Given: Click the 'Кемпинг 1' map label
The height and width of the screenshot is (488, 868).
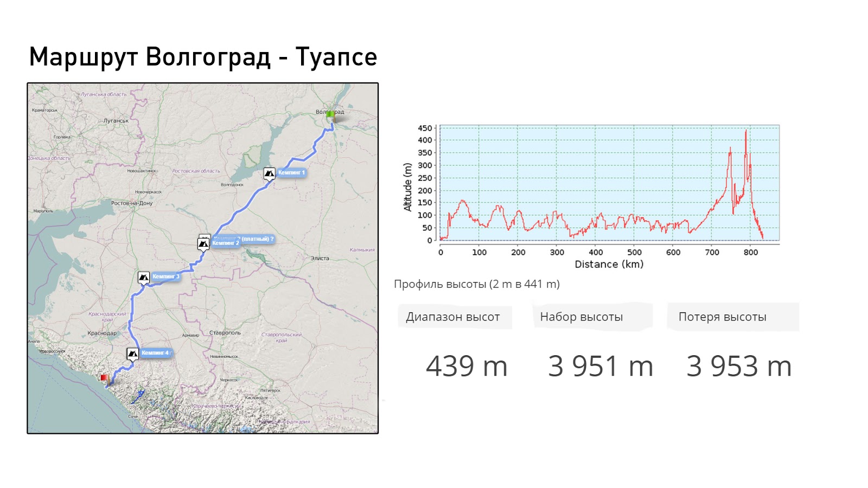Looking at the screenshot, I should tap(291, 172).
